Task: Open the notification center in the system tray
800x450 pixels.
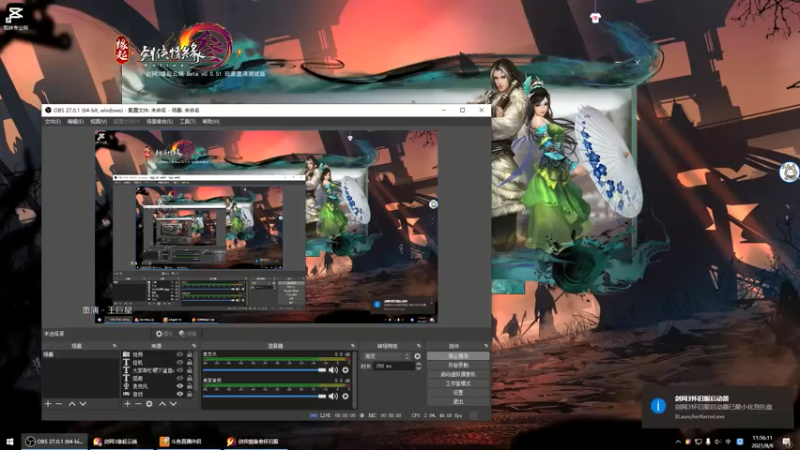Action: pyautogui.click(x=787, y=442)
